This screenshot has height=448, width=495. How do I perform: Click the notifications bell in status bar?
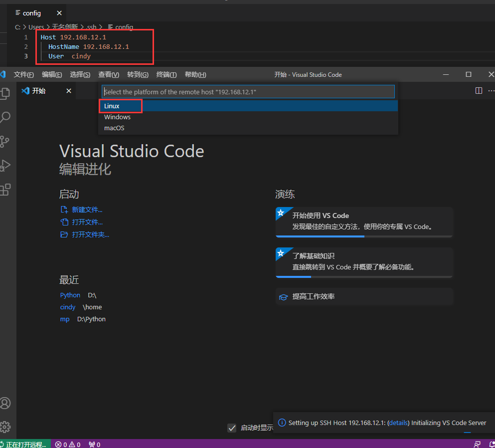coord(492,445)
